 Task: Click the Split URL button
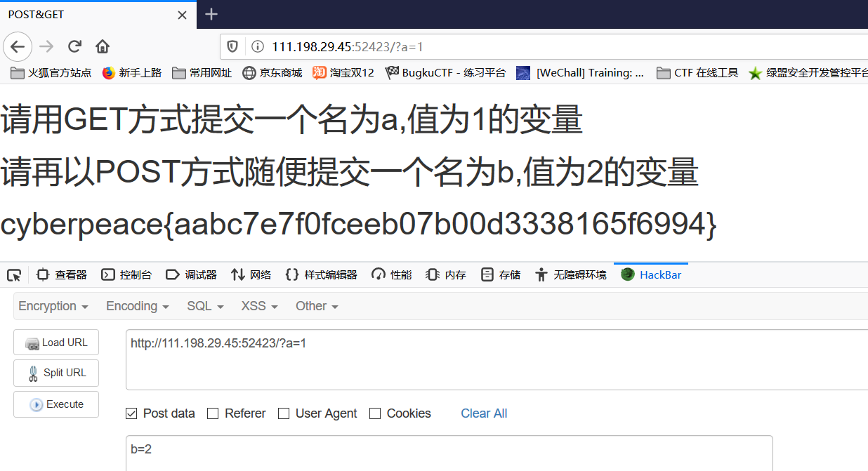[x=56, y=373]
